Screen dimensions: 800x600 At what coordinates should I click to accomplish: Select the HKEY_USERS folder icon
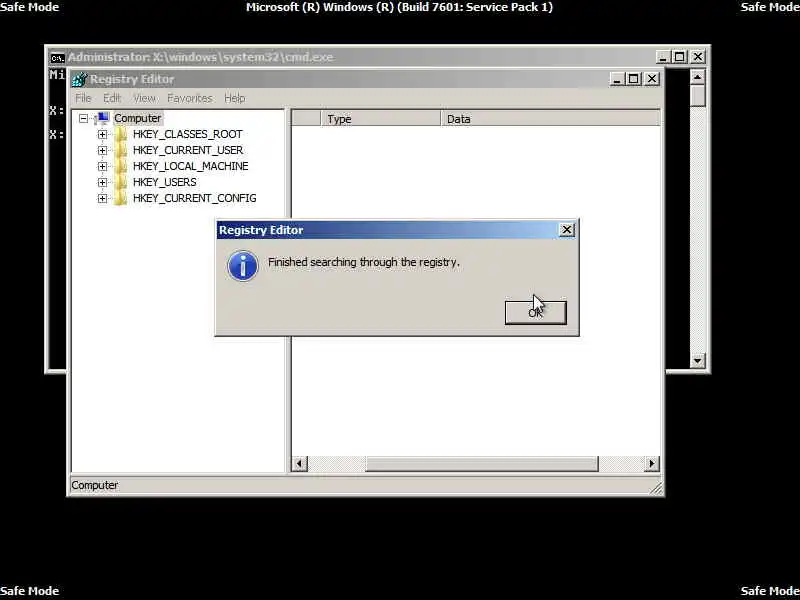(121, 182)
